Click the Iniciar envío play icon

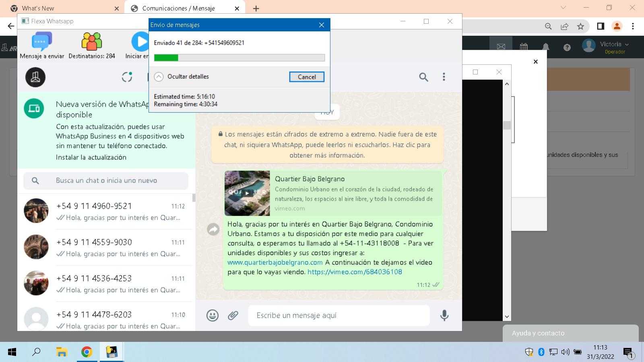point(140,41)
